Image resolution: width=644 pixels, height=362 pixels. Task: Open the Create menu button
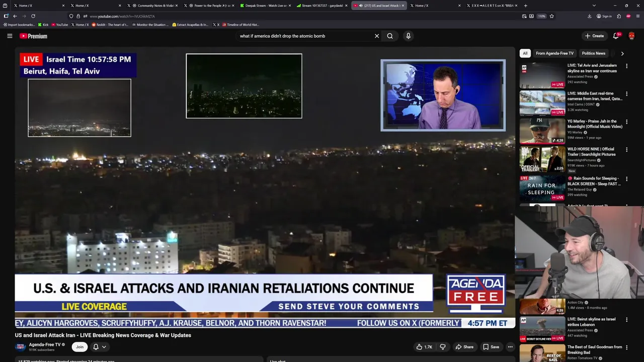[x=594, y=36]
